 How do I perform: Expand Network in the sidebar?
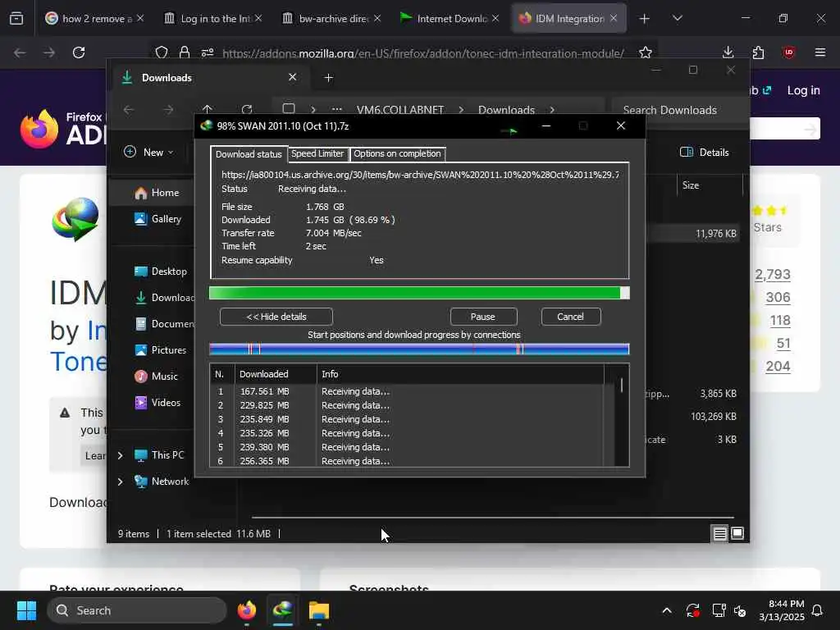tap(120, 482)
